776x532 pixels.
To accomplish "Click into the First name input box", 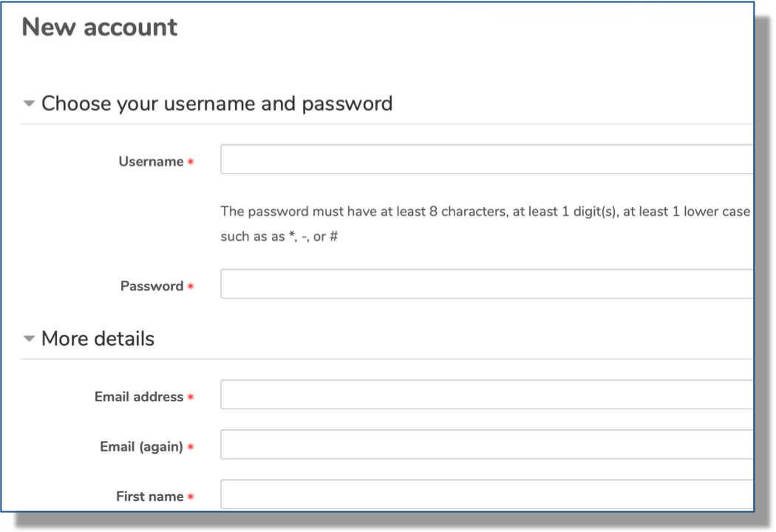I will point(487,494).
